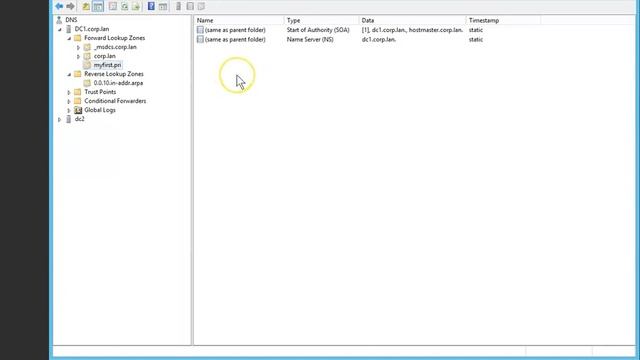Expand the corp.lan zone node
This screenshot has height=360, width=640.
coord(78,56)
